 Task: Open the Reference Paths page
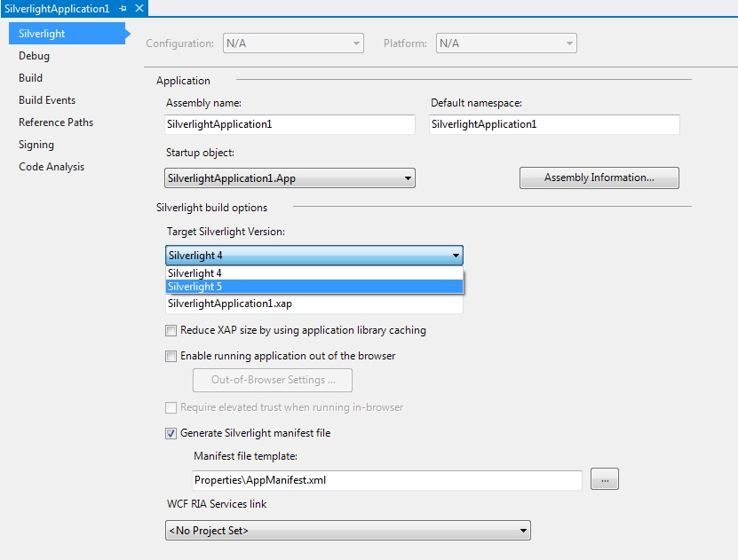[56, 122]
